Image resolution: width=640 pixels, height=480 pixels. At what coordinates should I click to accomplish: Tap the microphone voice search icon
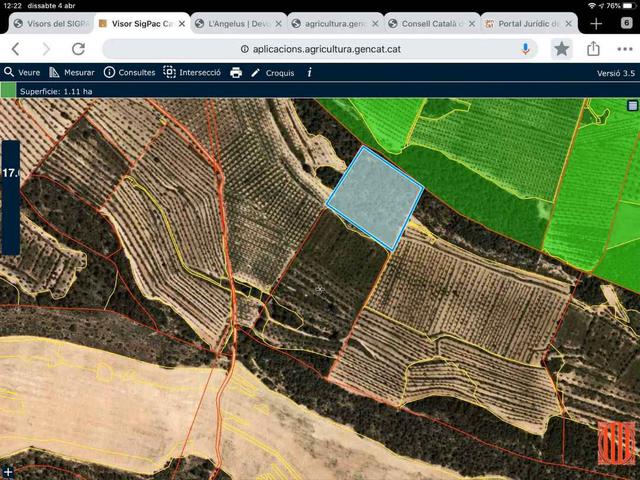coord(526,48)
